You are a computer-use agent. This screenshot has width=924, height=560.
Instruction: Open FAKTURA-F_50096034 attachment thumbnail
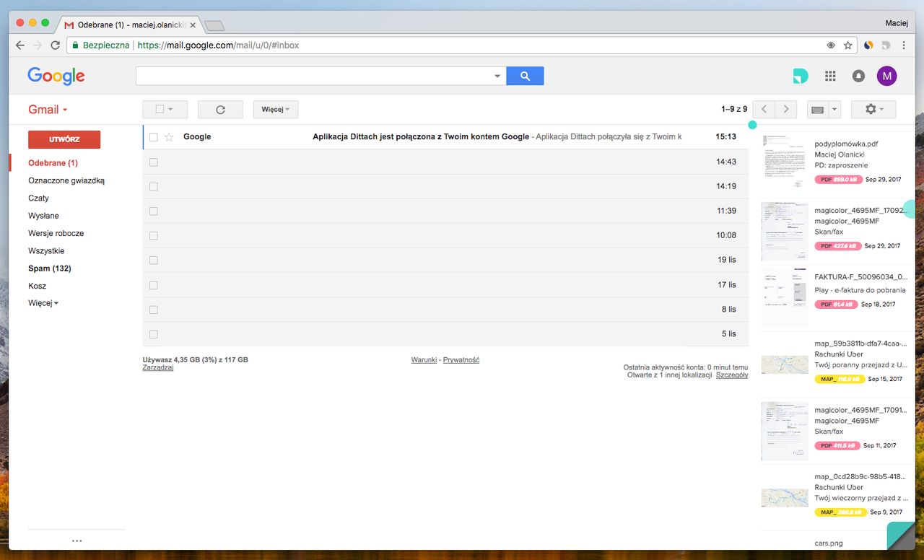point(785,297)
